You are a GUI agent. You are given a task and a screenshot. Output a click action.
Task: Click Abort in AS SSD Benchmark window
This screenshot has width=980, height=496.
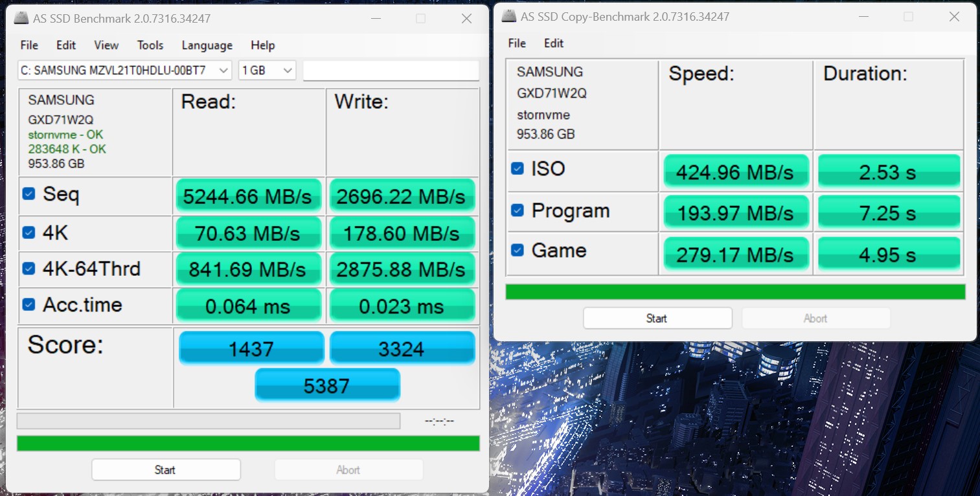point(348,469)
